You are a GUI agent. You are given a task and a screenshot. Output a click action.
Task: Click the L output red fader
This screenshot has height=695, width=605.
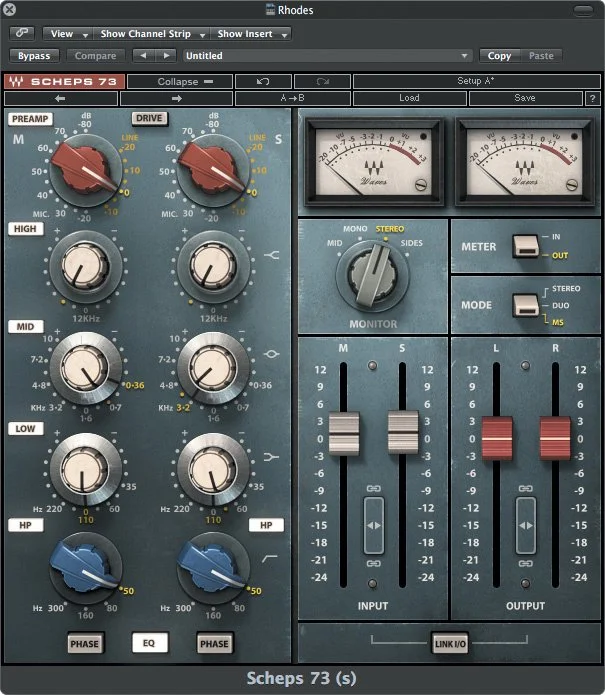pos(497,438)
